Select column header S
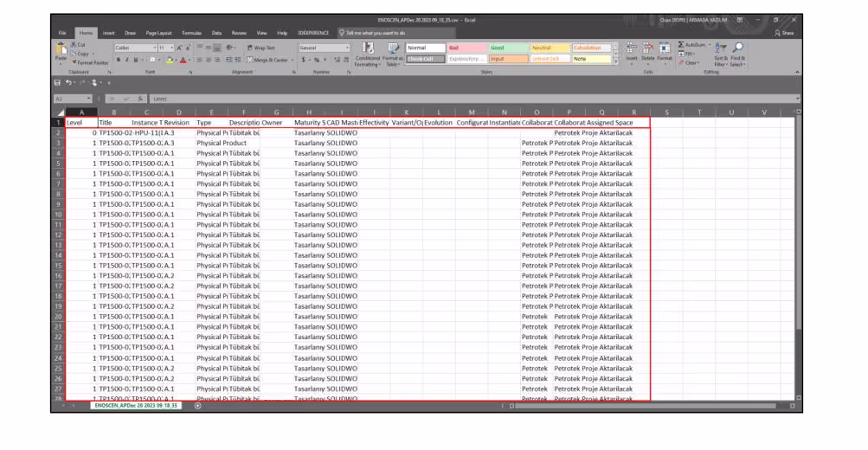Screen dimensions: 868x450 tap(666, 112)
